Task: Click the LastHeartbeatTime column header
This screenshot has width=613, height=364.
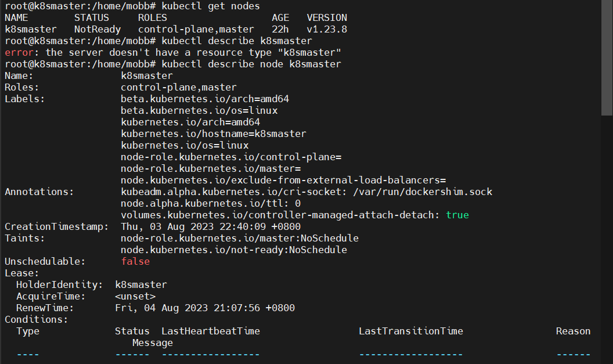Action: 211,331
